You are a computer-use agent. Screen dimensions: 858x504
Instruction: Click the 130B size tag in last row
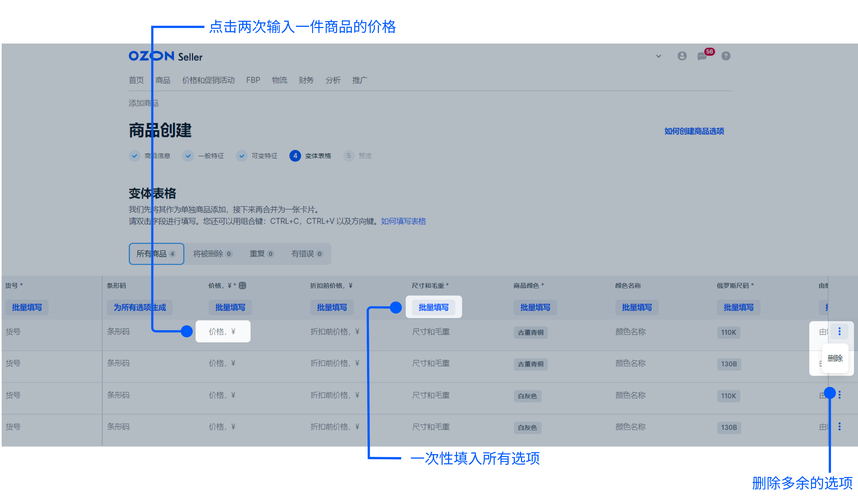click(x=729, y=427)
